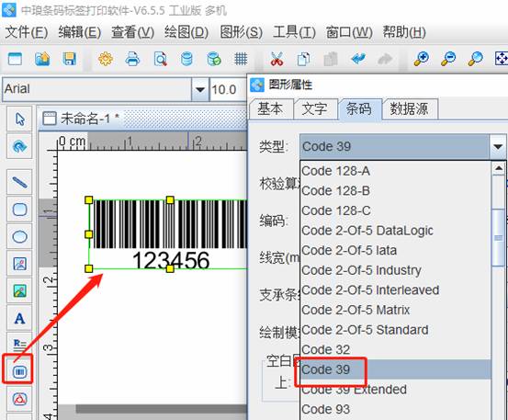The width and height of the screenshot is (508, 420).
Task: Select the barcode drawing tool
Action: (x=19, y=371)
